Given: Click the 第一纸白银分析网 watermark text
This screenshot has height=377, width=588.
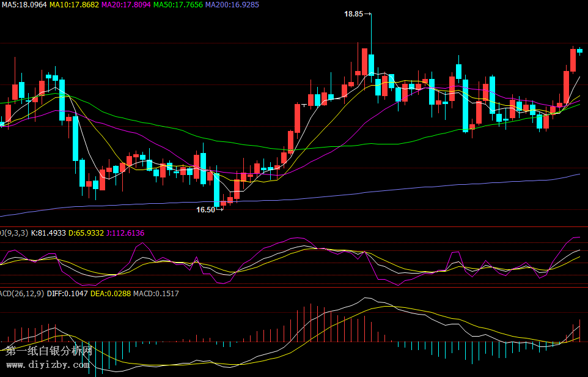Looking at the screenshot, I should [49, 351].
